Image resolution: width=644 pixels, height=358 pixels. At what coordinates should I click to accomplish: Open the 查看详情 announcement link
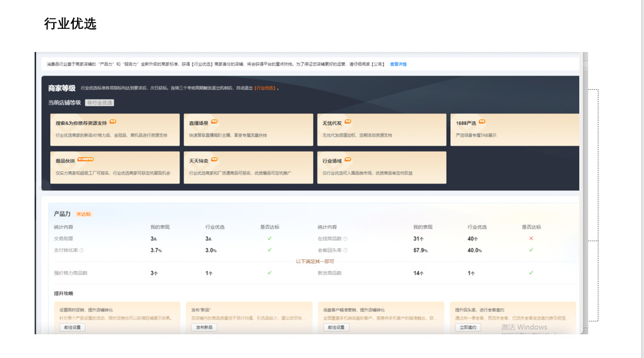coord(398,64)
